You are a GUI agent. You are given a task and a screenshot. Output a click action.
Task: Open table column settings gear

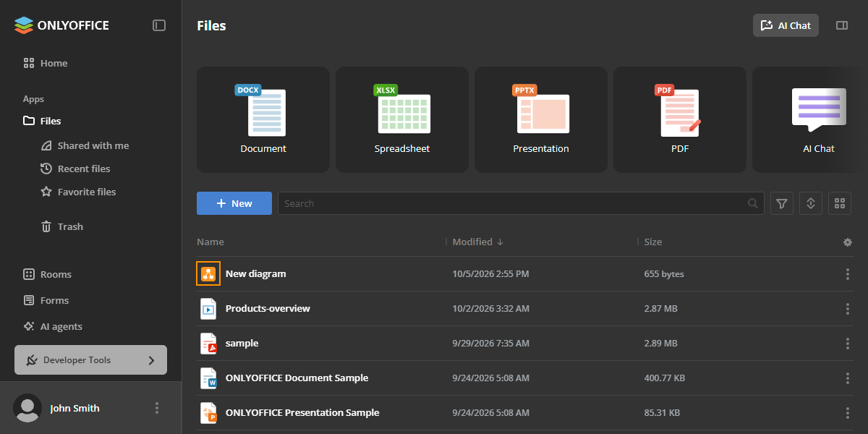point(848,242)
